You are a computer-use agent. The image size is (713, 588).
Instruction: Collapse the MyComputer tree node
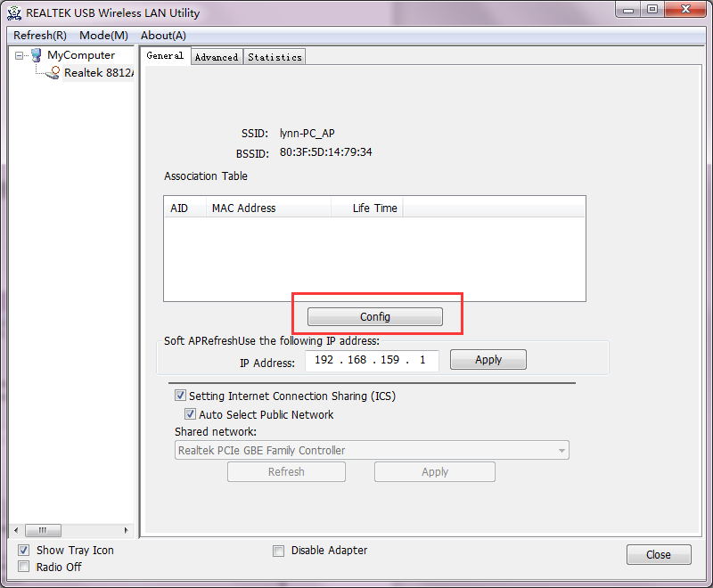[x=20, y=55]
